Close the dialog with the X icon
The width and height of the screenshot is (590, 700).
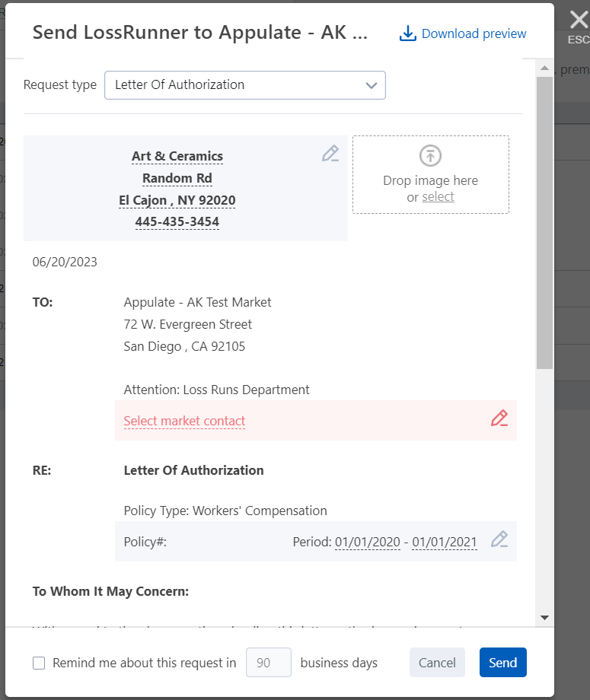[579, 20]
